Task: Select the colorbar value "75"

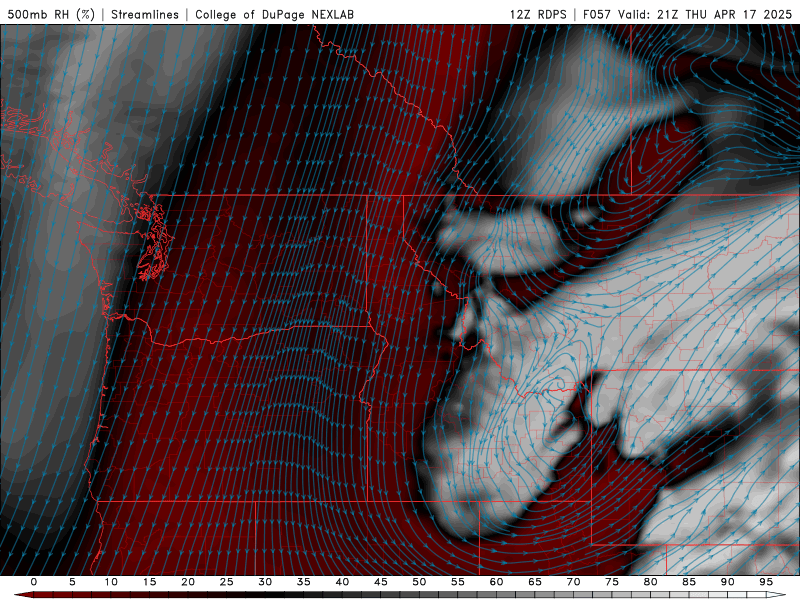Action: 612,582
